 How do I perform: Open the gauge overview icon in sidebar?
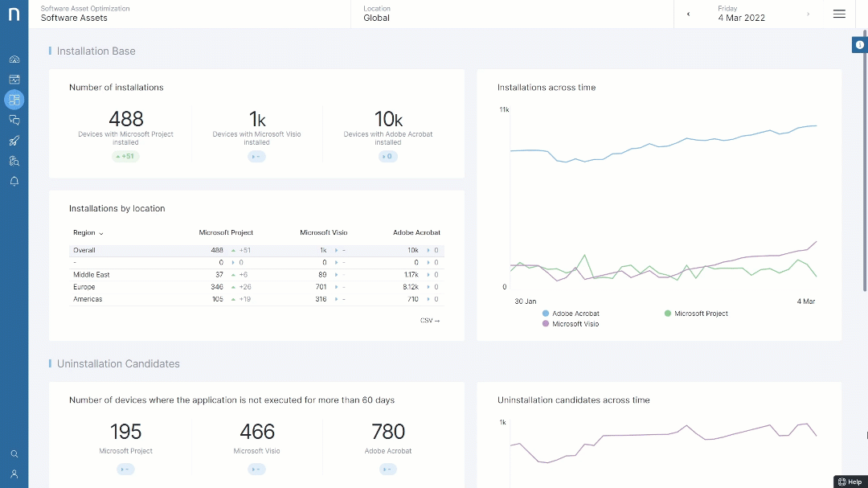pos(14,59)
